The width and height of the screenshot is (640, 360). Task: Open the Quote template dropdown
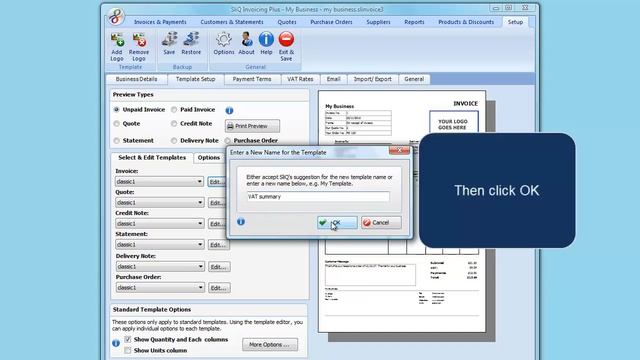click(160, 202)
